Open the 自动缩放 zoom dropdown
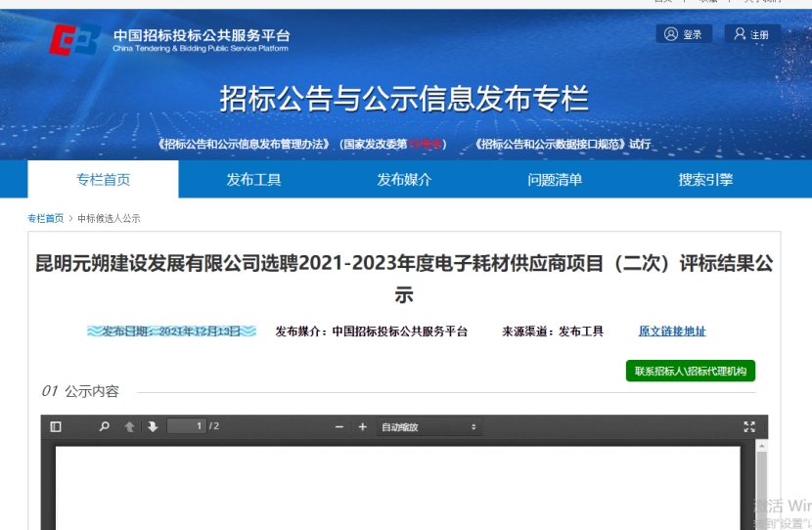This screenshot has height=530, width=812. [429, 426]
